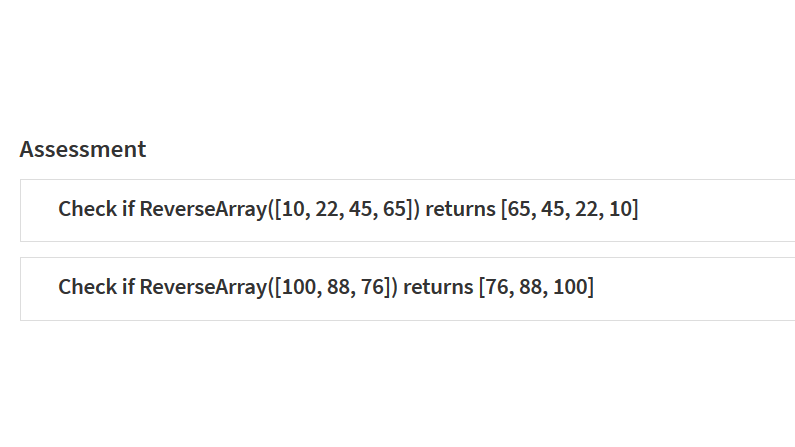This screenshot has height=447, width=795.
Task: Click the expected result [65, 45, 22, 10]
Action: (569, 209)
